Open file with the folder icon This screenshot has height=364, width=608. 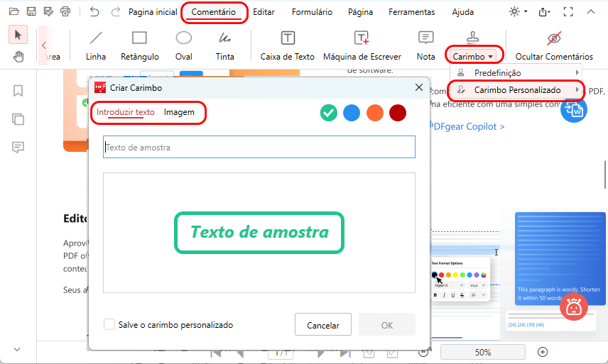pyautogui.click(x=14, y=11)
